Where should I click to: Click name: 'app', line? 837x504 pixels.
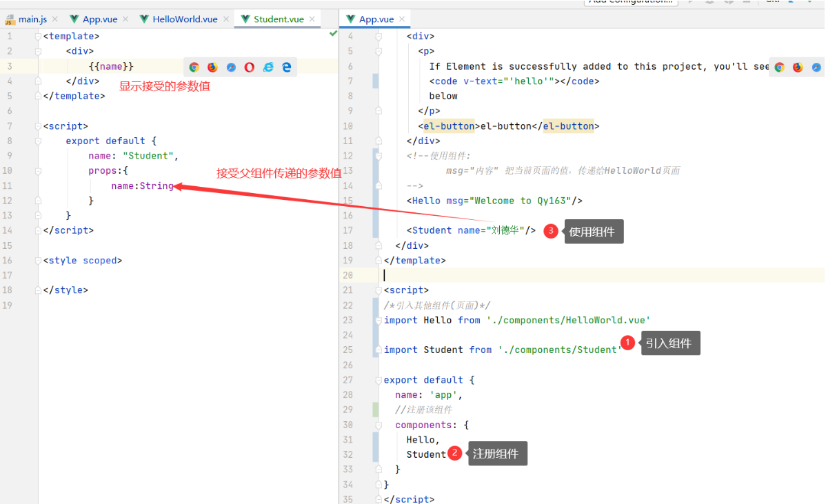(429, 395)
